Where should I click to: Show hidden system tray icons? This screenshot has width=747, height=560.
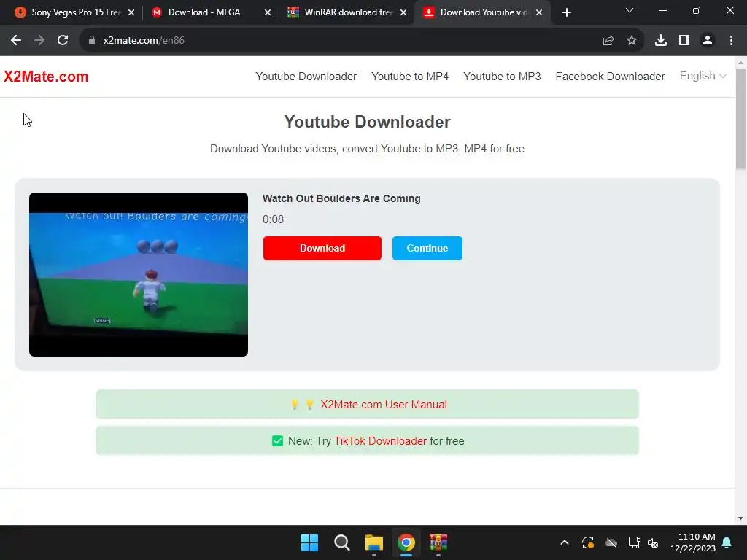565,542
